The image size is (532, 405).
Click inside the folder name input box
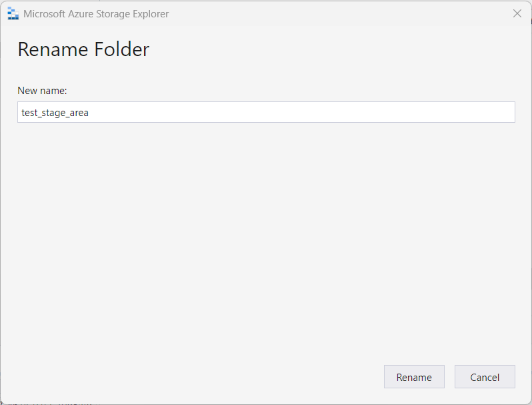(266, 112)
